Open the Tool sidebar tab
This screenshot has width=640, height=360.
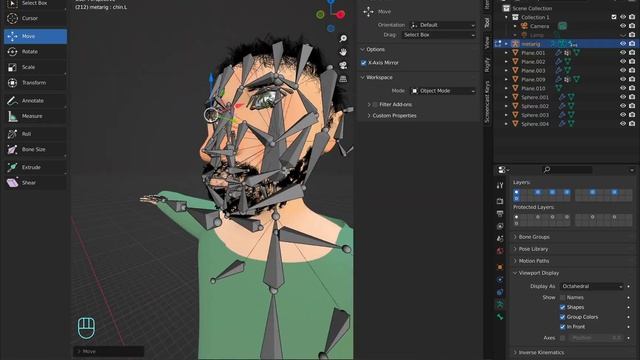coord(487,22)
